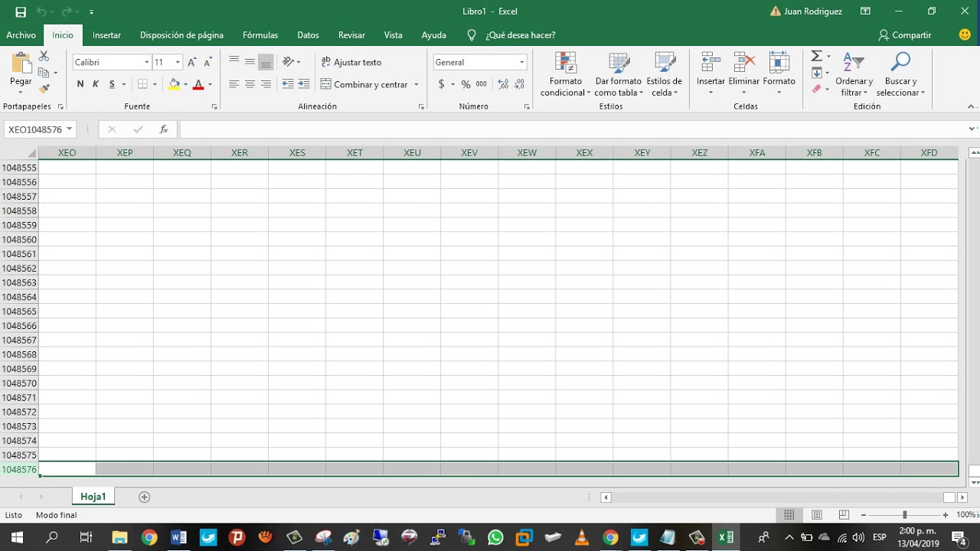
Task: Activate the format painter brush
Action: [44, 89]
